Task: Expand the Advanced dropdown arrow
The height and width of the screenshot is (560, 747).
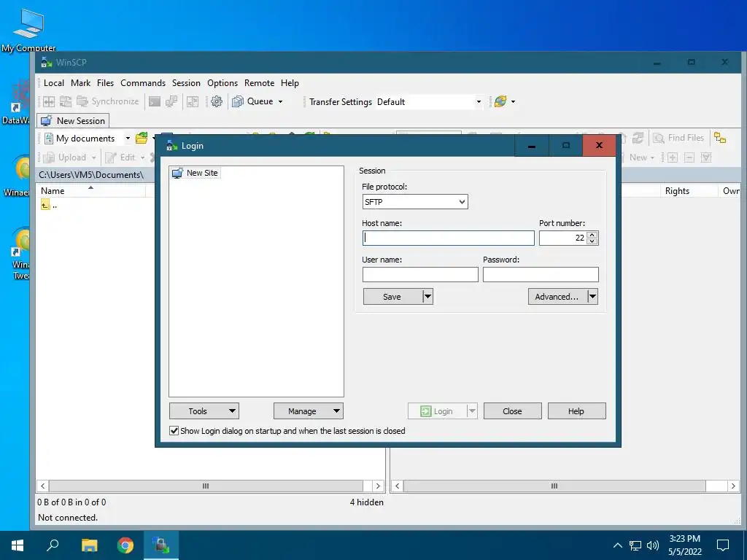Action: [x=592, y=297]
